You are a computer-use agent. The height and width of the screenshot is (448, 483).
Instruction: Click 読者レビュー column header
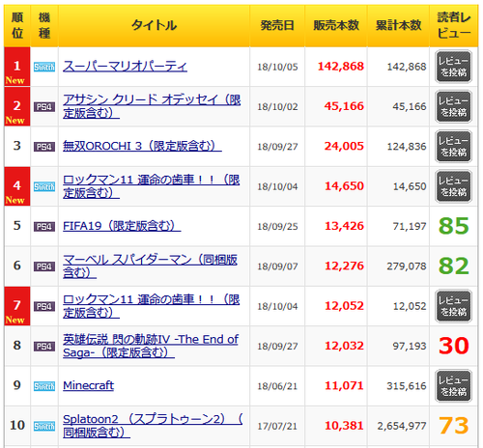tap(454, 25)
